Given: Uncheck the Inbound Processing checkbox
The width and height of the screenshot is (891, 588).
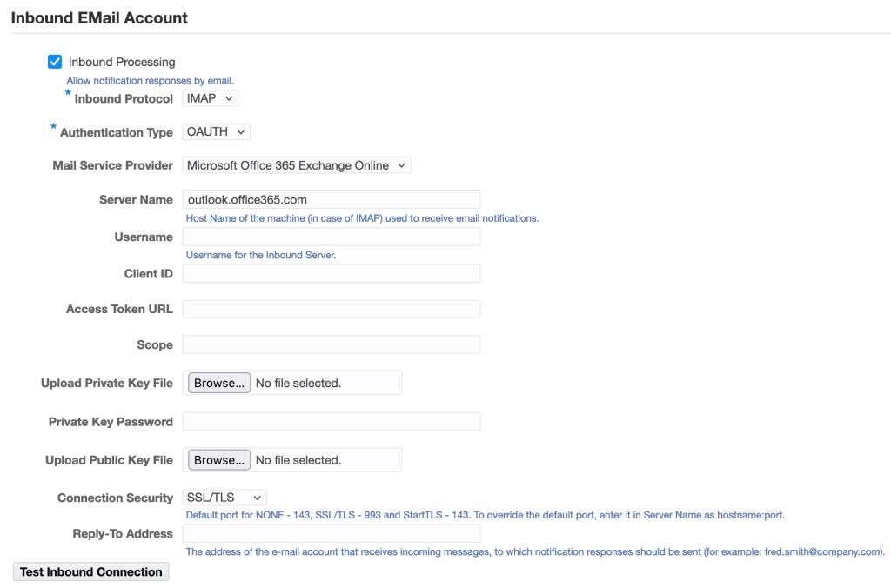Looking at the screenshot, I should (x=55, y=61).
